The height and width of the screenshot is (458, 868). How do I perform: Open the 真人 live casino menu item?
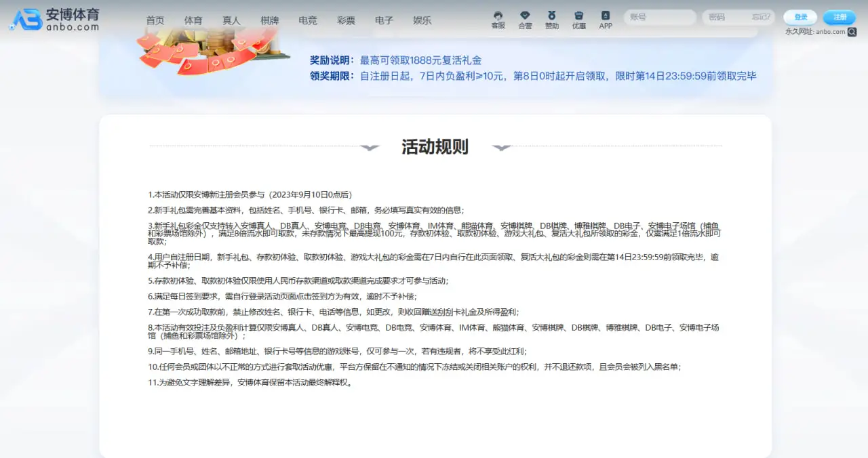point(231,20)
